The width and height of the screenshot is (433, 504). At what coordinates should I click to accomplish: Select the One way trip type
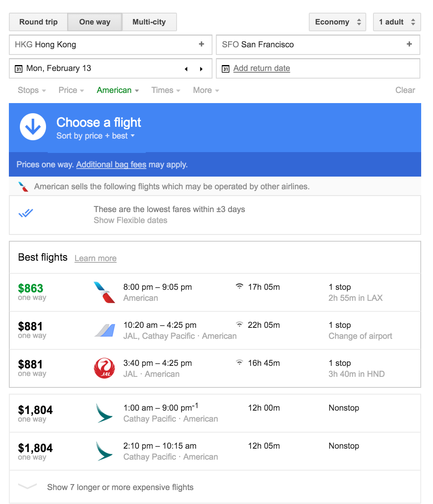click(x=95, y=22)
